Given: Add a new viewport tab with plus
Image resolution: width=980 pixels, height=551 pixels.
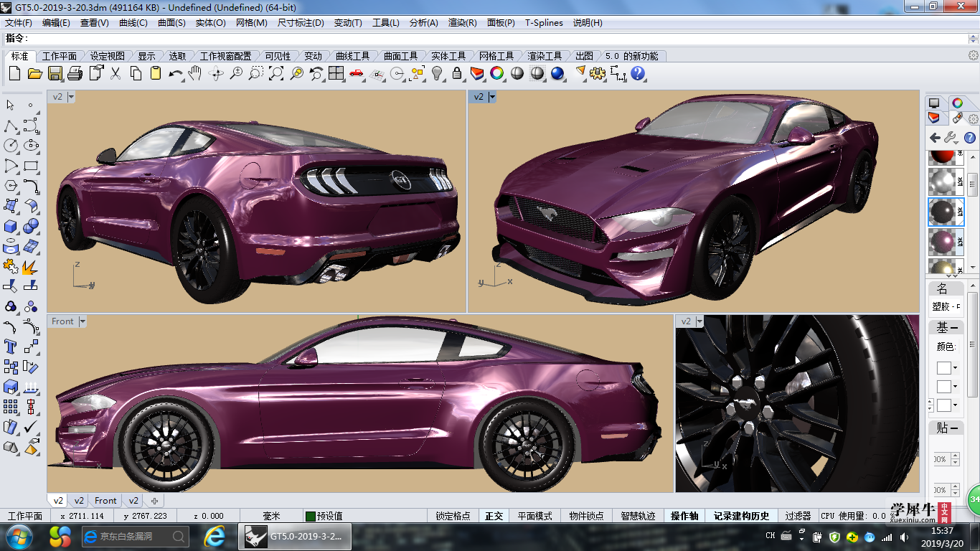Looking at the screenshot, I should point(154,501).
